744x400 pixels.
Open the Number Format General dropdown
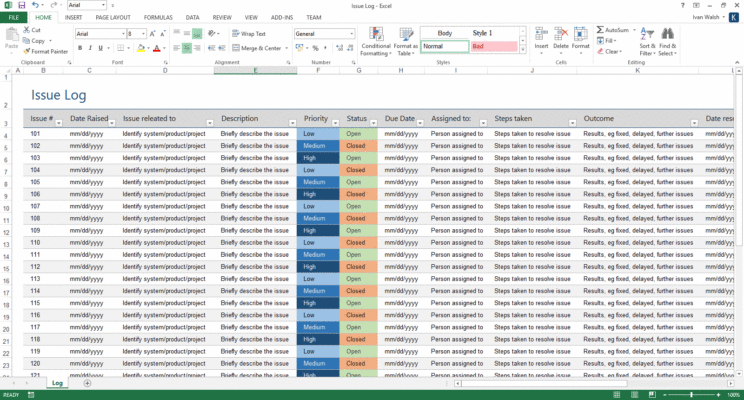click(352, 34)
